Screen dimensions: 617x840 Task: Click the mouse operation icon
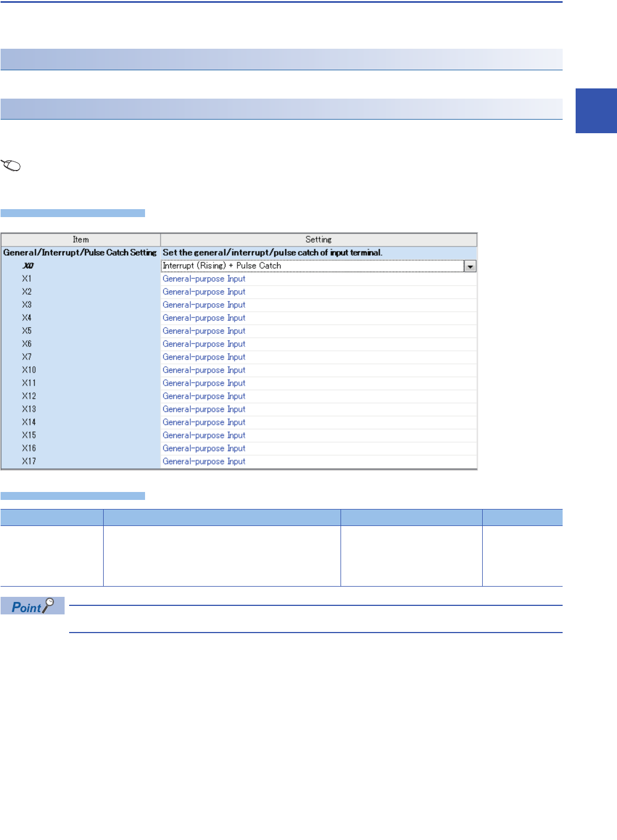click(x=11, y=166)
